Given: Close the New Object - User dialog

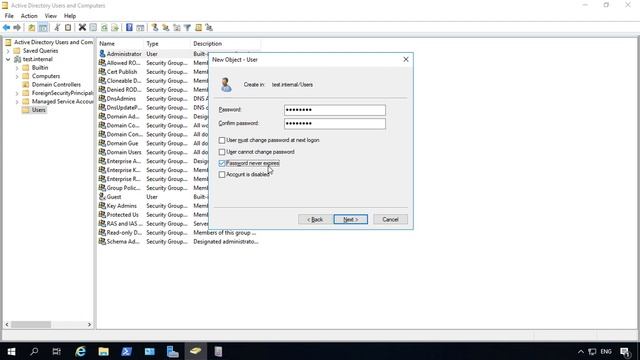Looking at the screenshot, I should click(406, 59).
